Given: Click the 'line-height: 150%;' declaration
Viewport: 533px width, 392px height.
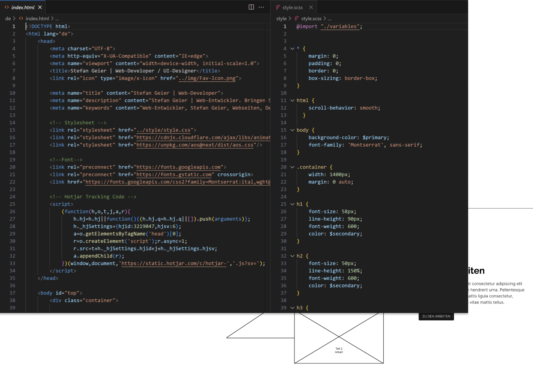Looking at the screenshot, I should click(x=336, y=271).
